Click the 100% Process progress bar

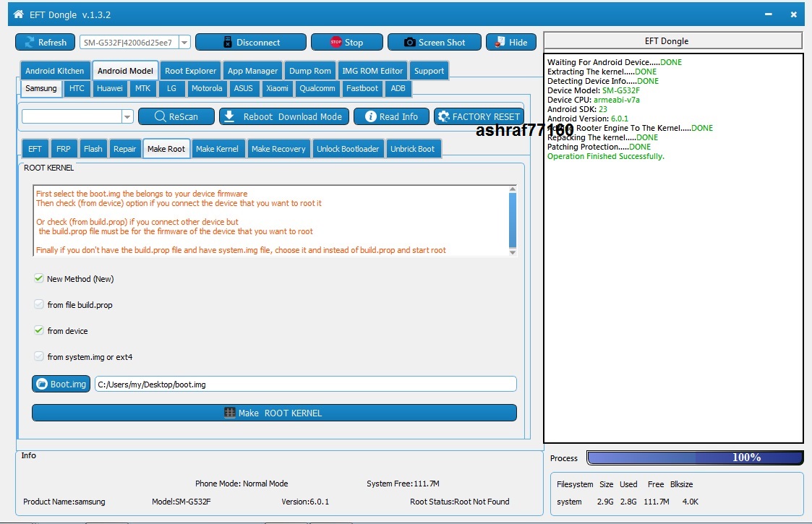point(695,458)
